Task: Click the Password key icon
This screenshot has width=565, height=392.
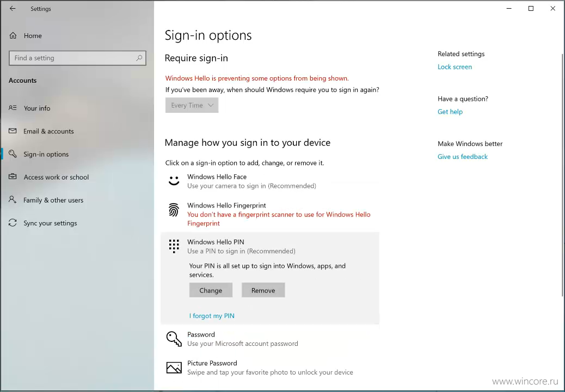Action: tap(174, 339)
